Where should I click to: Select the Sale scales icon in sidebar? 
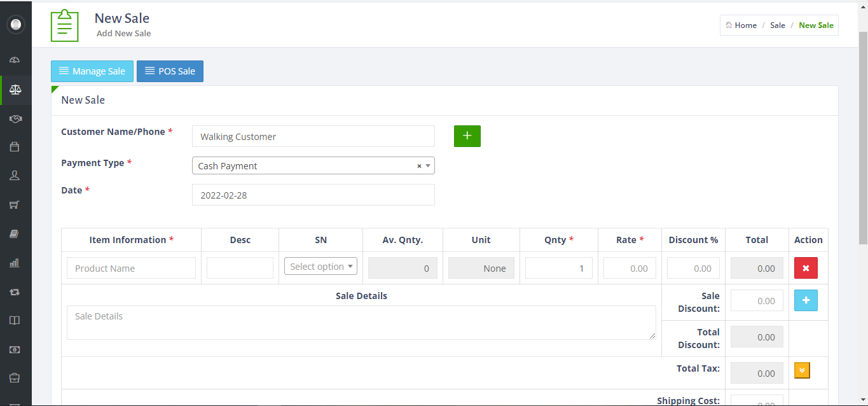coord(14,90)
